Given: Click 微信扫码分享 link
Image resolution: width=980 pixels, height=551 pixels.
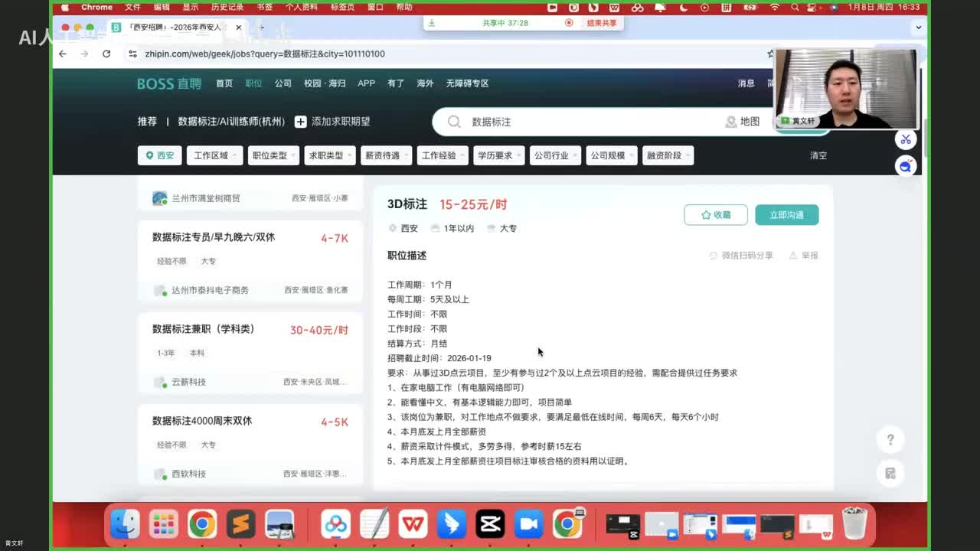Looking at the screenshot, I should tap(741, 256).
